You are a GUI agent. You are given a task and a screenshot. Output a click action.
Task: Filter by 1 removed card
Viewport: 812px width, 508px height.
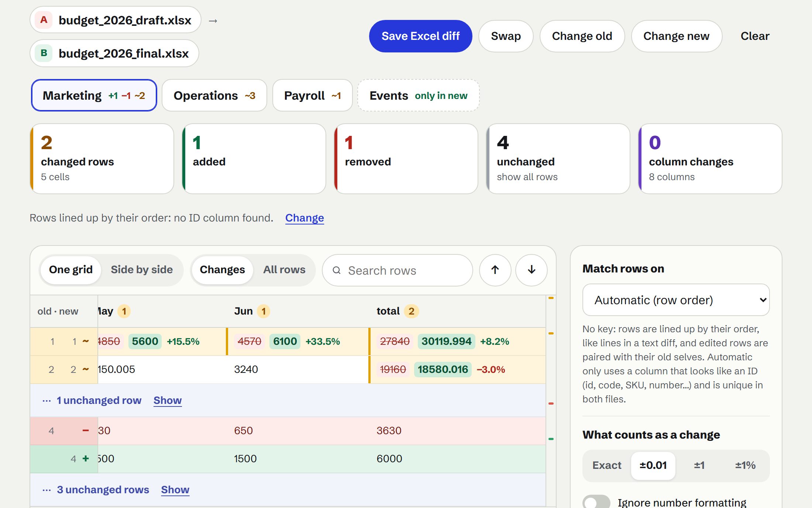406,159
